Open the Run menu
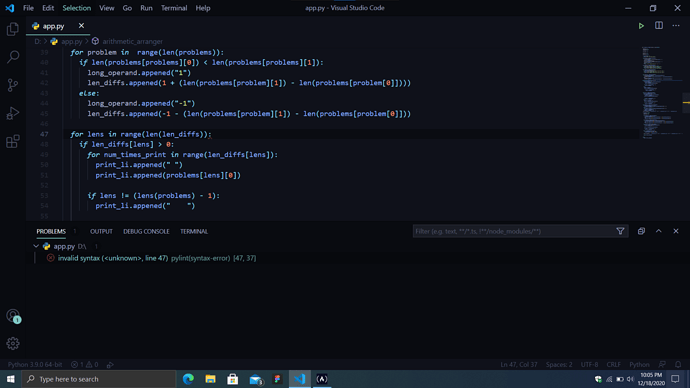The image size is (690, 388). tap(147, 8)
